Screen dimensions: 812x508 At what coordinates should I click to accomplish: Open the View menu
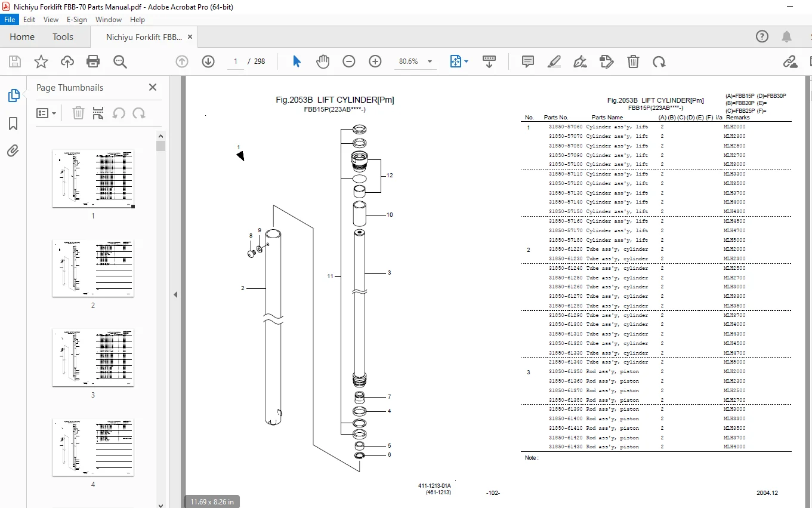(x=51, y=20)
